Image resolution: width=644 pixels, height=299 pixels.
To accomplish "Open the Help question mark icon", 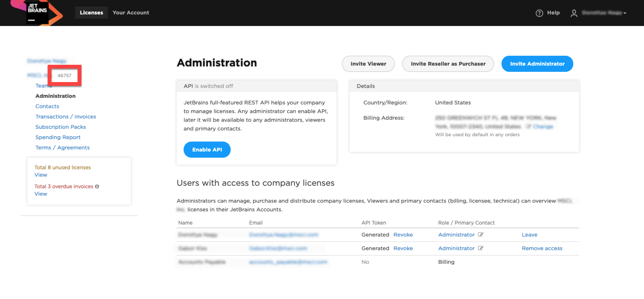I will (x=539, y=13).
